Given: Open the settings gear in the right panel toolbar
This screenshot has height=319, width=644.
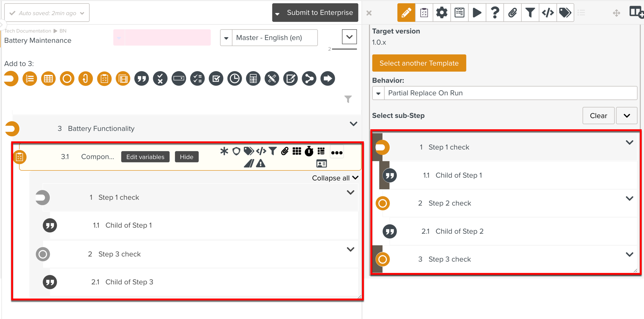Looking at the screenshot, I should 442,12.
